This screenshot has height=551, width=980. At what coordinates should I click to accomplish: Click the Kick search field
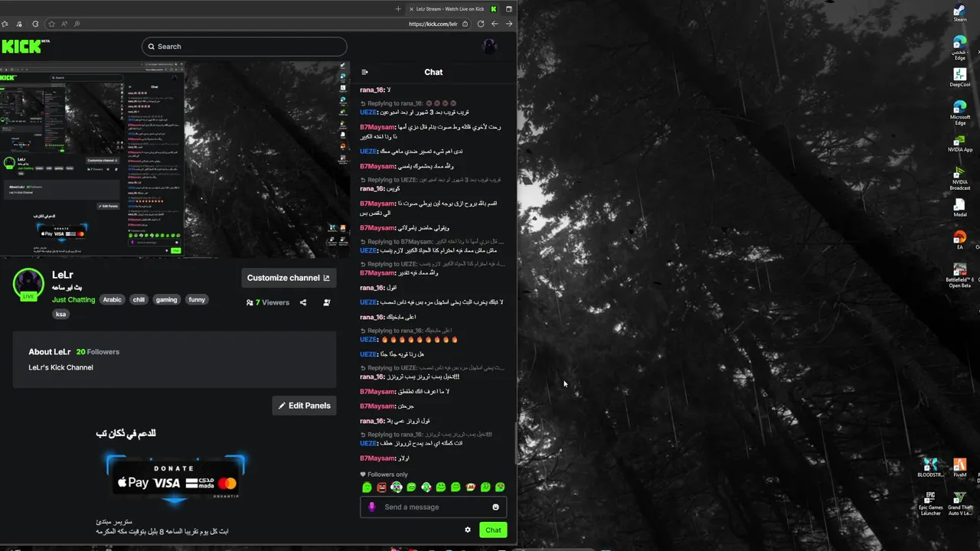244,47
